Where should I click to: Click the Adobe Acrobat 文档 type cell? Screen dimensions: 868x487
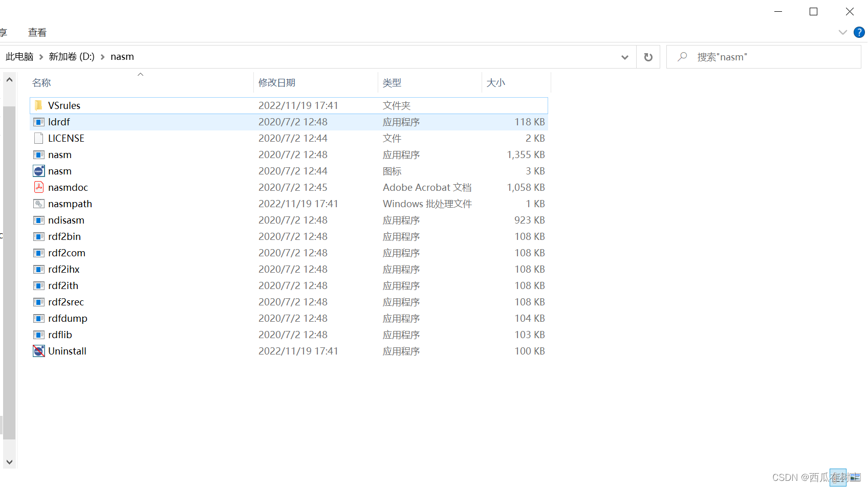pyautogui.click(x=427, y=187)
